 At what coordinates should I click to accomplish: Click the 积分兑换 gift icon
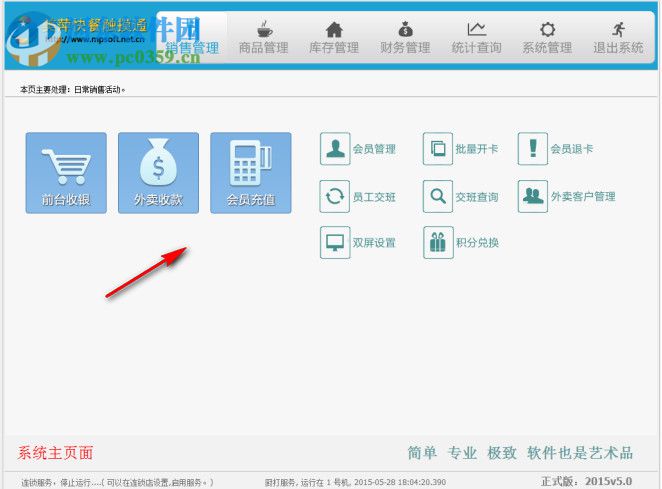438,242
